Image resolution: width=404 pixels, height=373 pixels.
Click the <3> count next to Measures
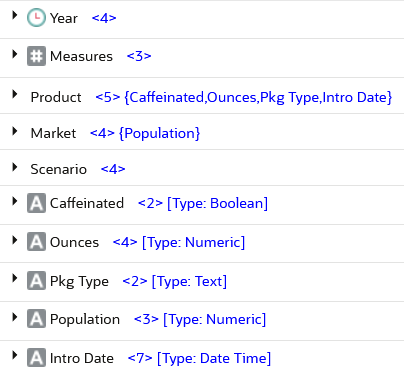pyautogui.click(x=139, y=56)
